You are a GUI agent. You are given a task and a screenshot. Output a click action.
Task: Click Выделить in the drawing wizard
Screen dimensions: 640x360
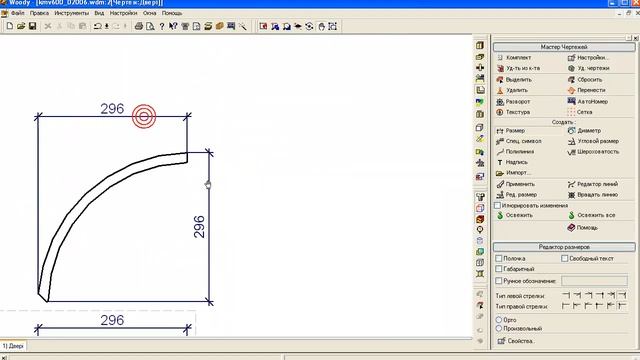click(x=514, y=80)
